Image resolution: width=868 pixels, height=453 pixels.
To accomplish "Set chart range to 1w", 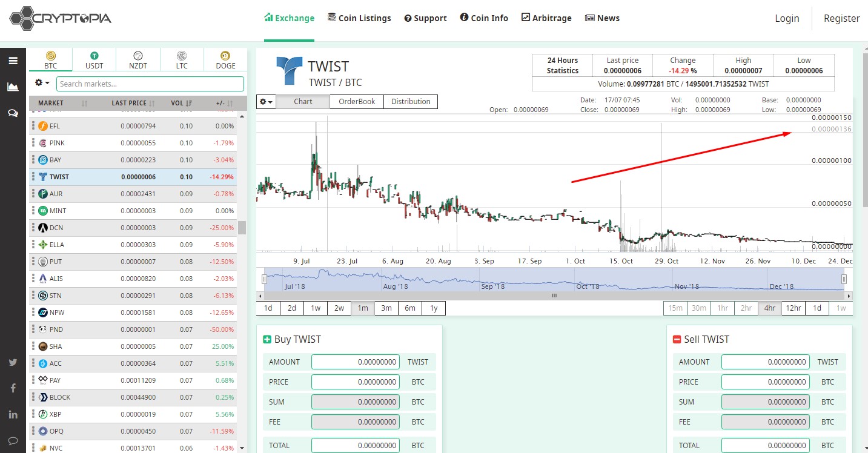I will pos(316,308).
